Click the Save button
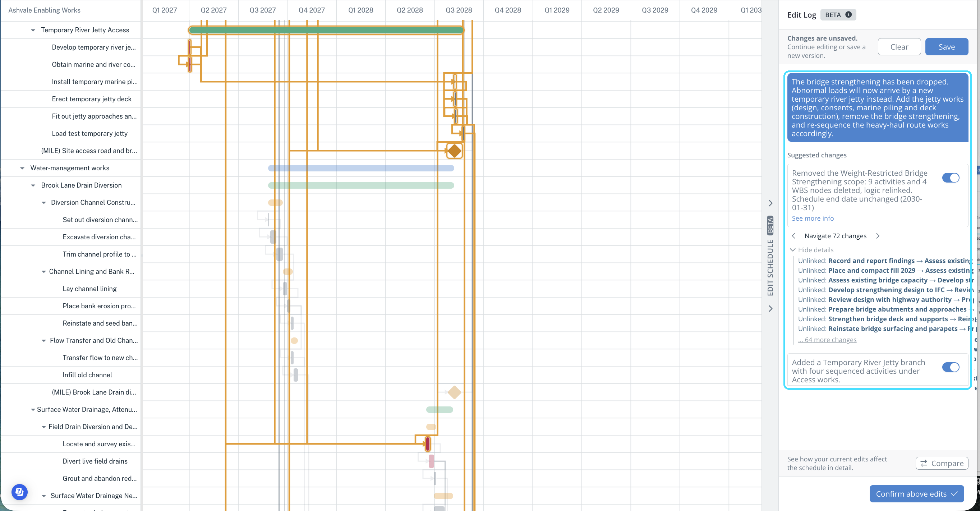 947,47
